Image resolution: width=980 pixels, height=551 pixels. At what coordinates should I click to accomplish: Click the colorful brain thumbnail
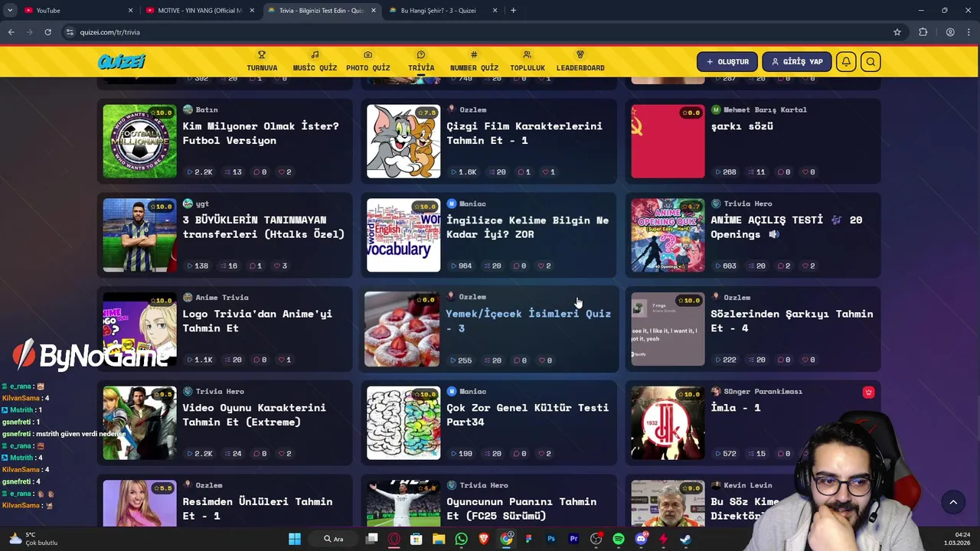[x=403, y=423]
